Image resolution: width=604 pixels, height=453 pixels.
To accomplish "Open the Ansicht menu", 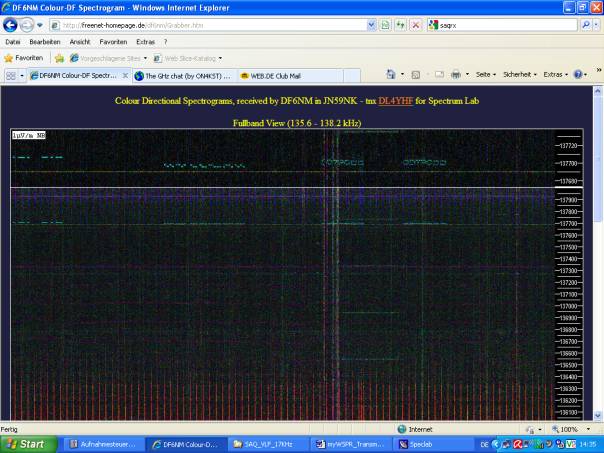I will pyautogui.click(x=80, y=42).
